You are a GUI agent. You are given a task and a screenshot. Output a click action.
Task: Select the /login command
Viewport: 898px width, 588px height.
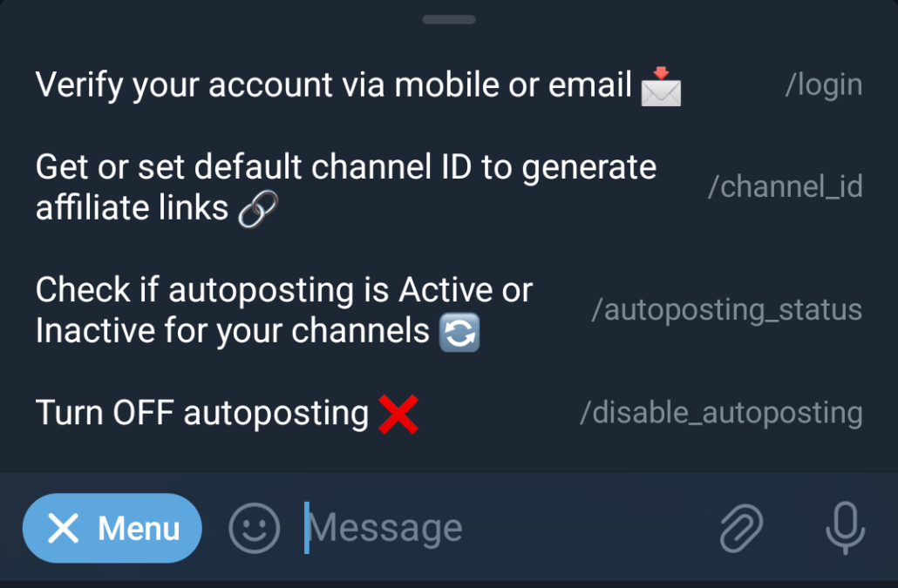coord(824,84)
